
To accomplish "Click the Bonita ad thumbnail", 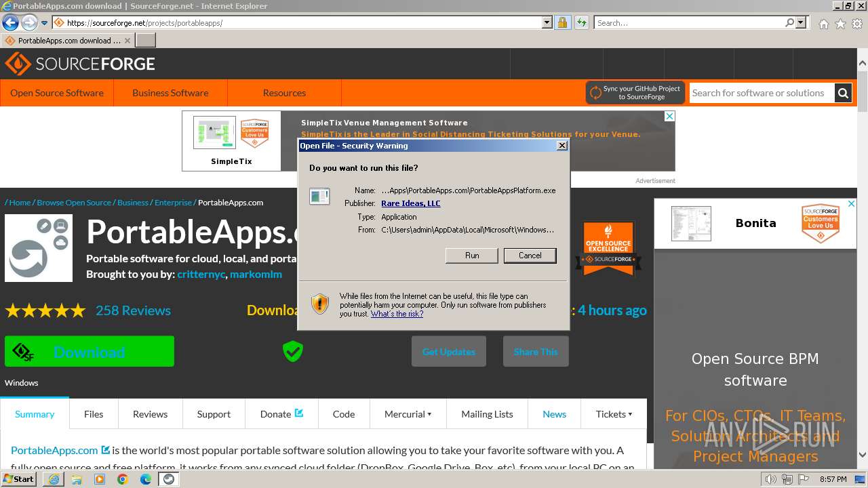I will (691, 223).
